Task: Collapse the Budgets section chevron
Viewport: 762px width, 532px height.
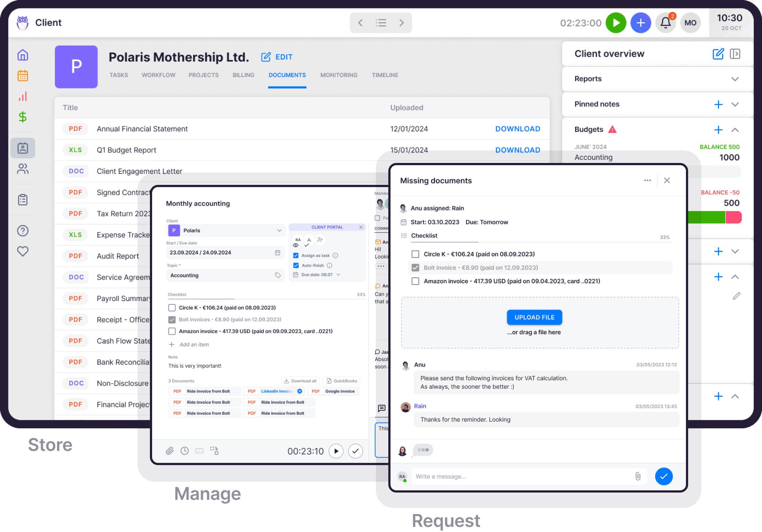Action: (735, 130)
